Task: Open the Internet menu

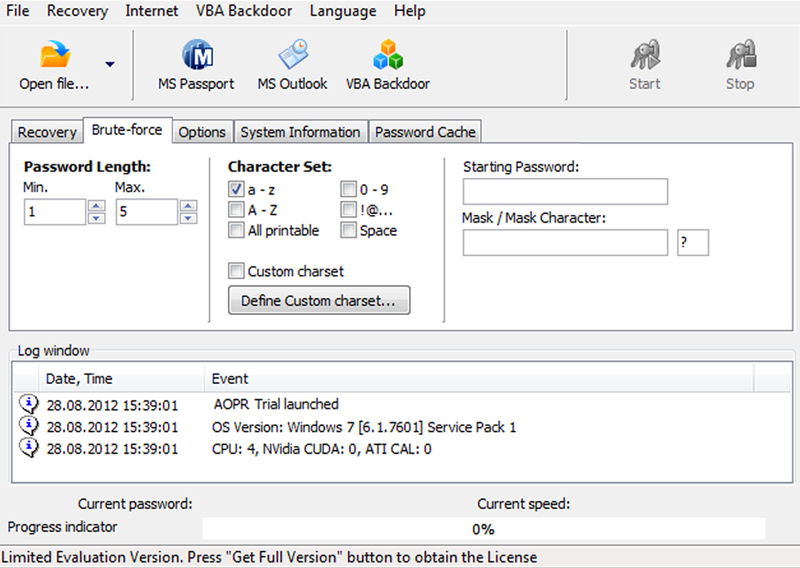Action: coord(152,11)
